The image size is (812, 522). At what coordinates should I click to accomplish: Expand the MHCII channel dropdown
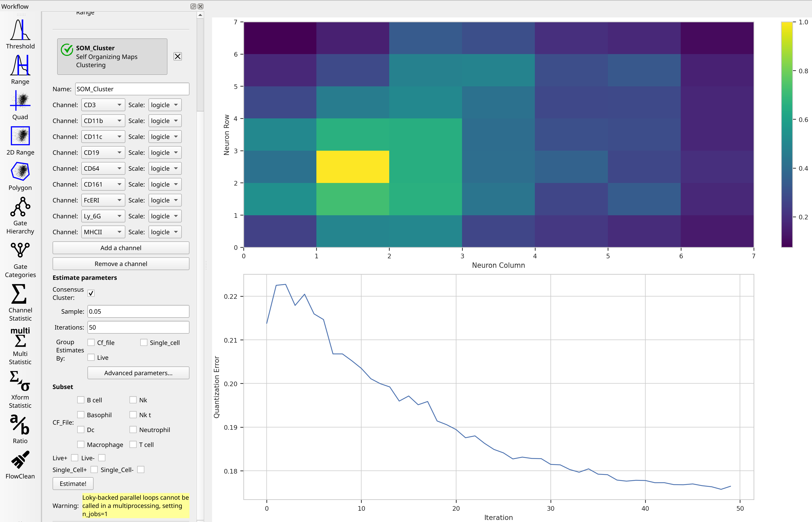[x=103, y=232]
